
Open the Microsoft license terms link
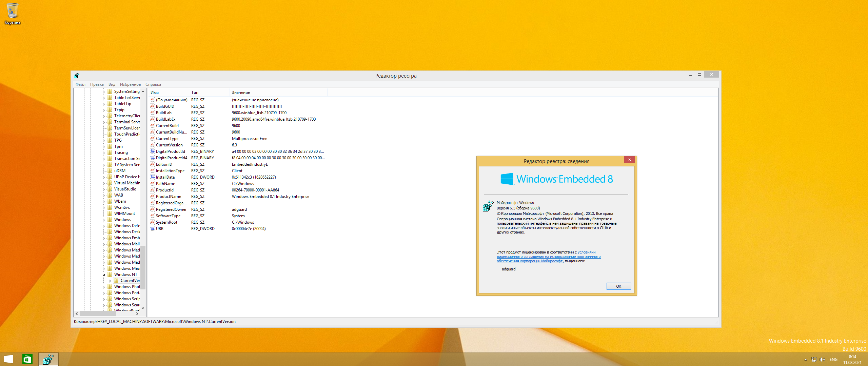tap(549, 257)
